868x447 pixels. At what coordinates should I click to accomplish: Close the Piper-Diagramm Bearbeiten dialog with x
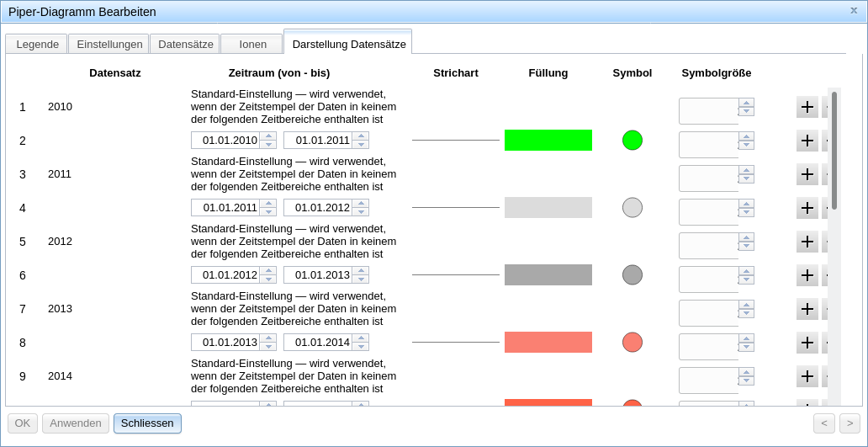tap(854, 10)
